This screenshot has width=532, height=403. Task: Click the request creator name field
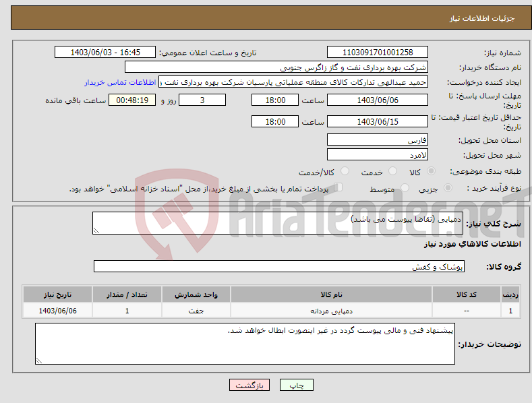(x=293, y=82)
